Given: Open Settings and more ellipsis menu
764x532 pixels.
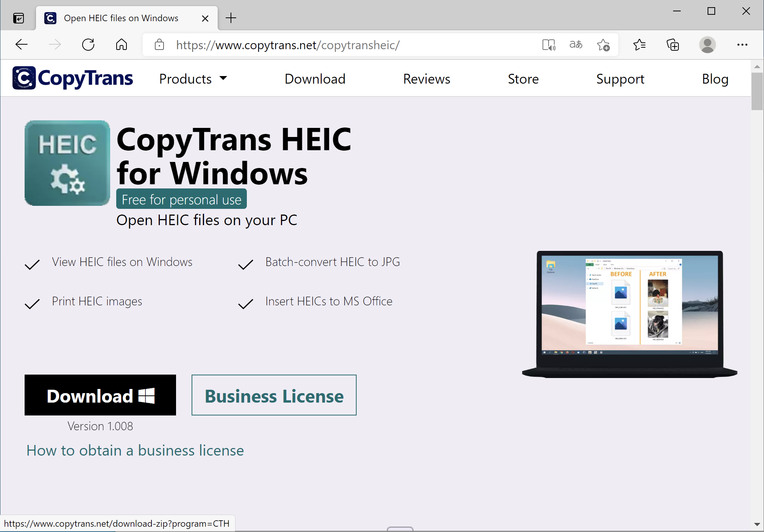Looking at the screenshot, I should pos(742,45).
